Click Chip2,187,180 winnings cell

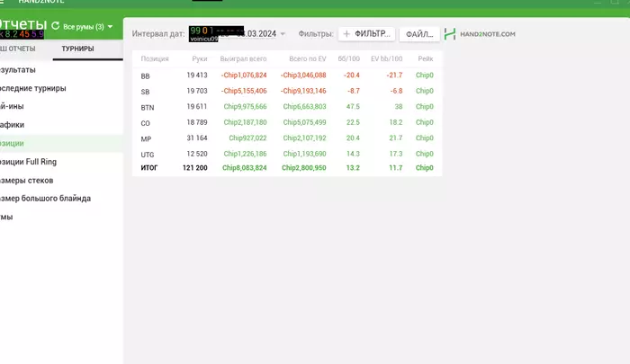pos(245,122)
